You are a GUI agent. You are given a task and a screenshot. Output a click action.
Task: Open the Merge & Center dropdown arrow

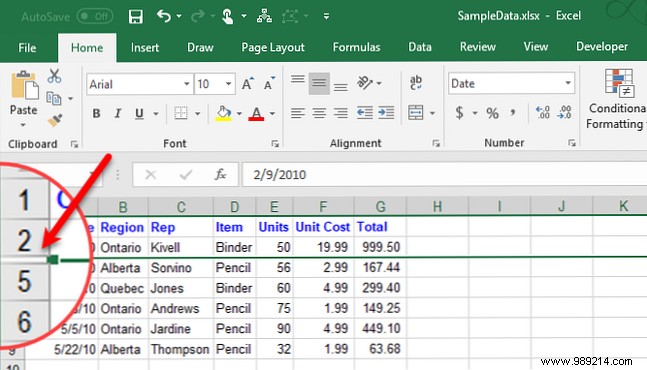[432, 113]
